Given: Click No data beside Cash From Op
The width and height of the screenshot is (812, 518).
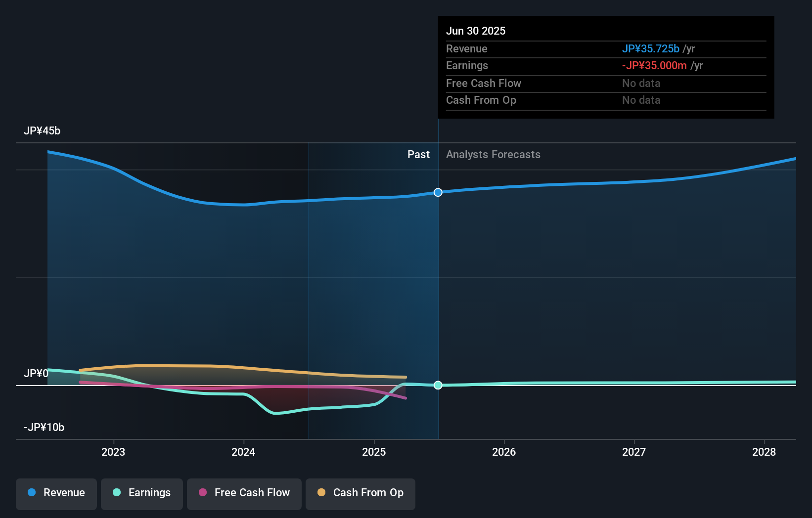Looking at the screenshot, I should (x=641, y=100).
